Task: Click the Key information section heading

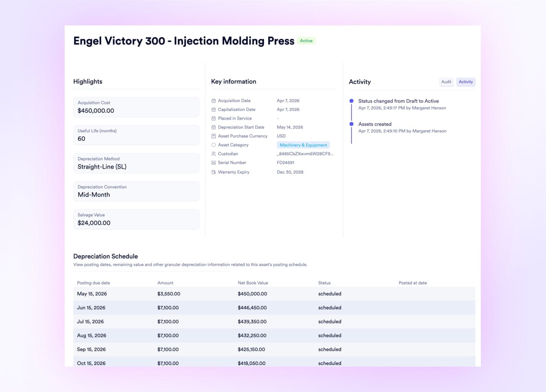Action: pyautogui.click(x=233, y=81)
